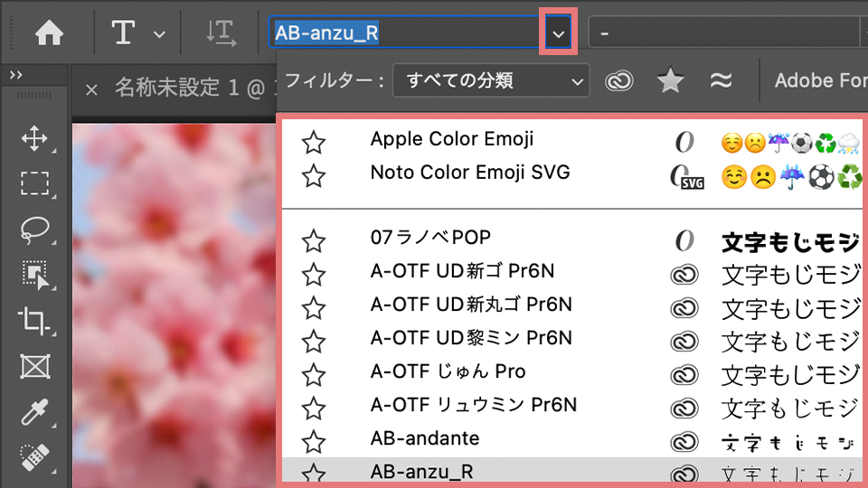Select the Spot Healing Brush tool
This screenshot has width=868, height=488.
click(34, 456)
